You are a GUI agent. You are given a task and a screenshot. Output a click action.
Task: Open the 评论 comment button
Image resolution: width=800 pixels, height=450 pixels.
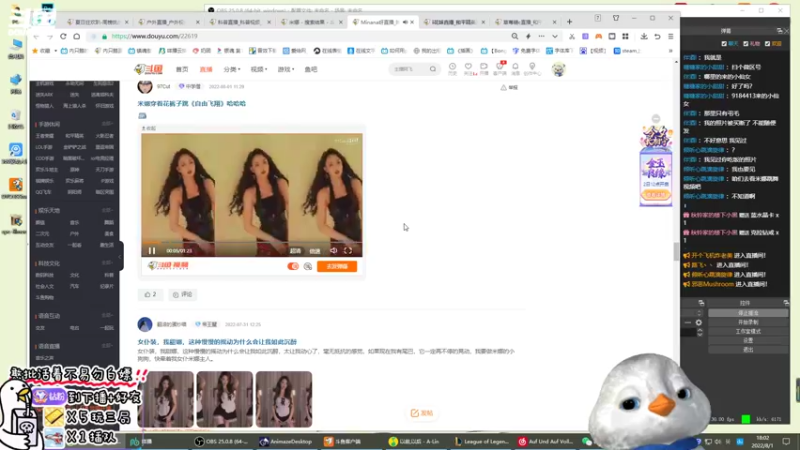click(183, 294)
